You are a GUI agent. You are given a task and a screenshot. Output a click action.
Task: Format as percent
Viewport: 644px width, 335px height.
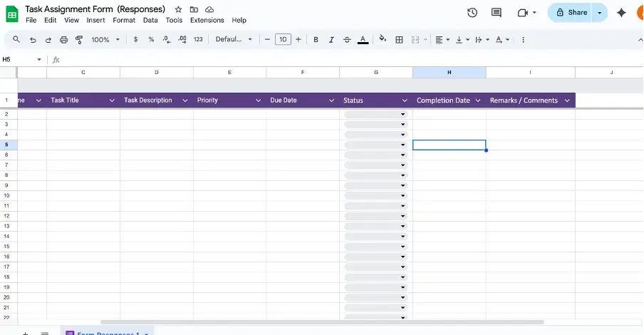tap(151, 39)
